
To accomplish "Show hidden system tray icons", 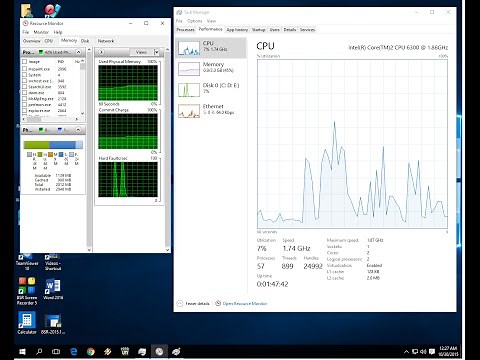I will [406, 352].
